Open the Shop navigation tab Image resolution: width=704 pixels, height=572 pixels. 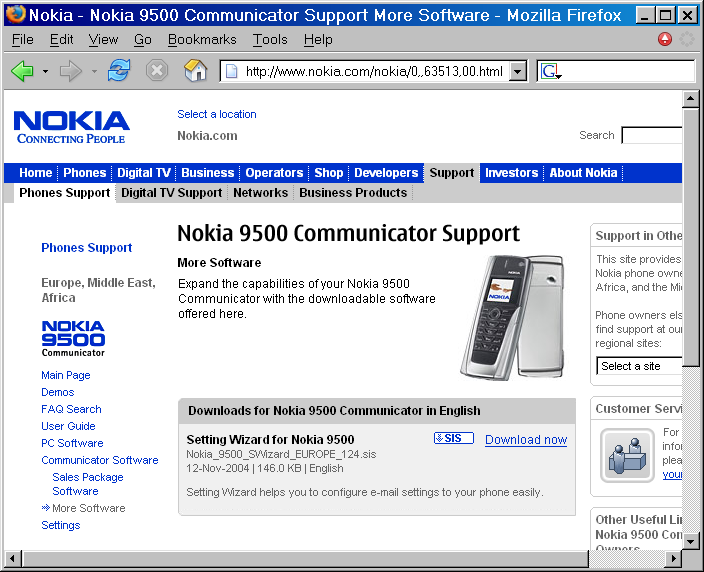[329, 173]
